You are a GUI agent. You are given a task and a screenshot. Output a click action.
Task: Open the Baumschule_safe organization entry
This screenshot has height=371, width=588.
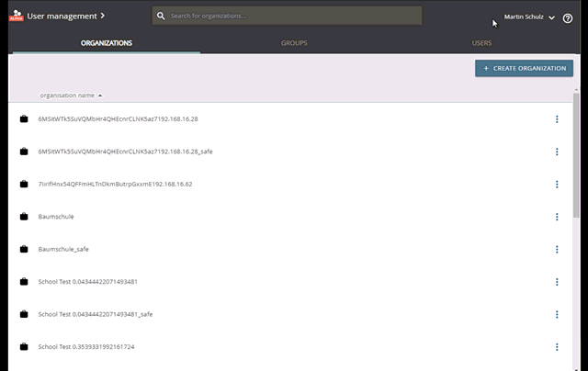[x=63, y=249]
